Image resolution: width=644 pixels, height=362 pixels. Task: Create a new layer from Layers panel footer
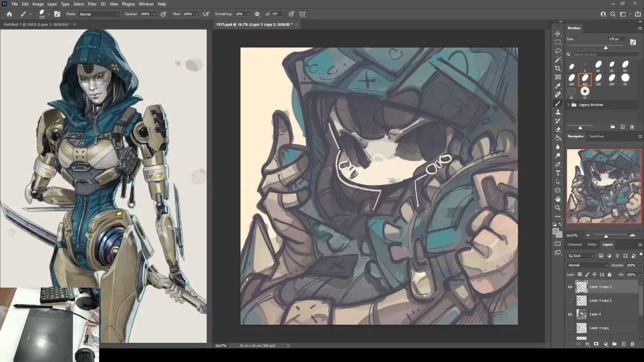(623, 344)
